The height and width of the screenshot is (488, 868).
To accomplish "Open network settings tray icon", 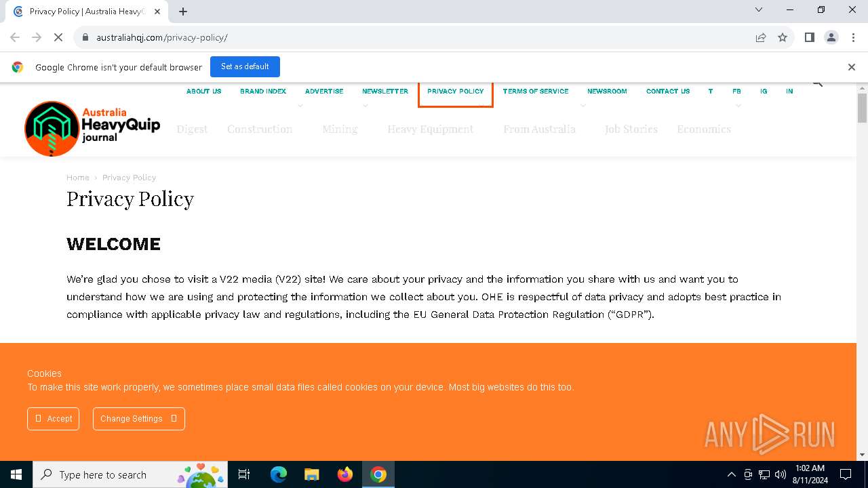I will (x=764, y=474).
